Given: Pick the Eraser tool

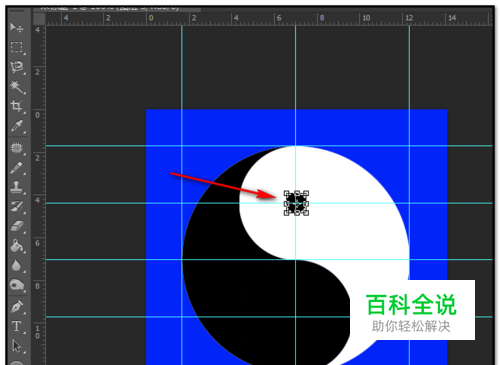Looking at the screenshot, I should tap(16, 226).
